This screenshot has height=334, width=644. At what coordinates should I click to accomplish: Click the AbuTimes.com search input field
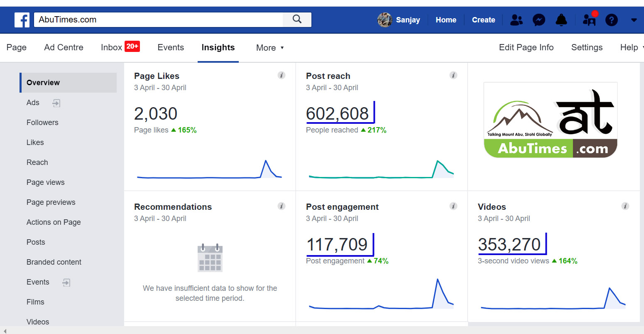(x=158, y=20)
